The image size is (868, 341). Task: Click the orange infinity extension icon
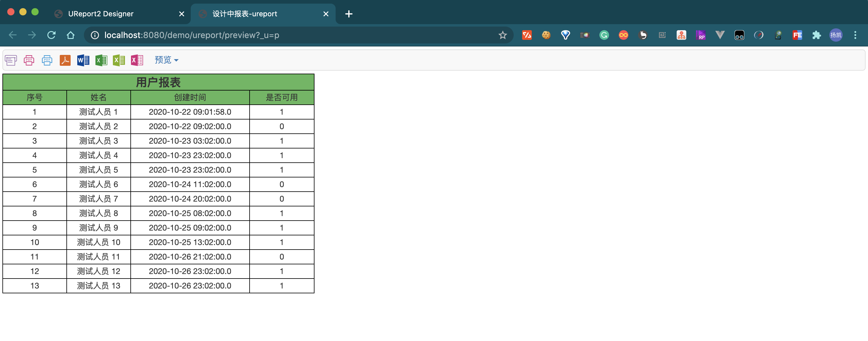click(x=623, y=35)
